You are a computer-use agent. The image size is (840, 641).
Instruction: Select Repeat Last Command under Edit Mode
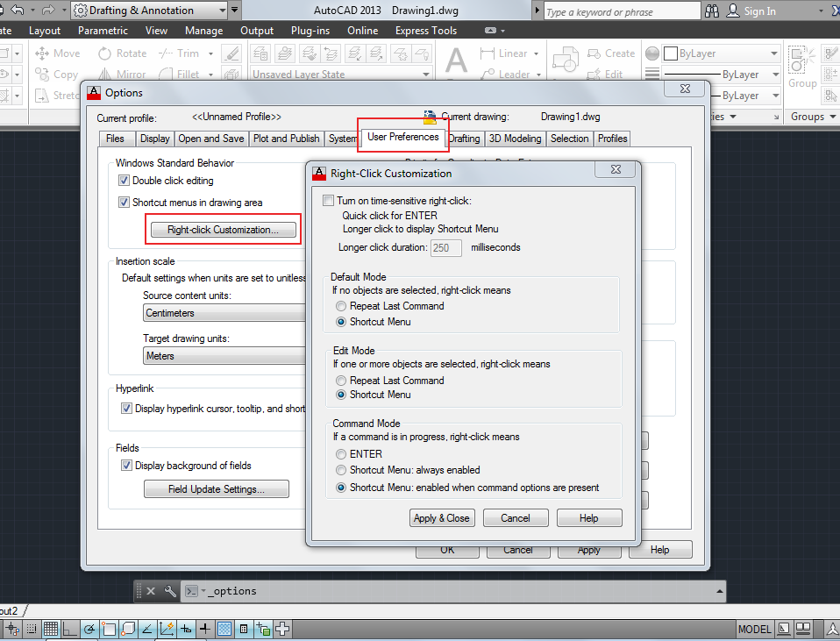[341, 381]
